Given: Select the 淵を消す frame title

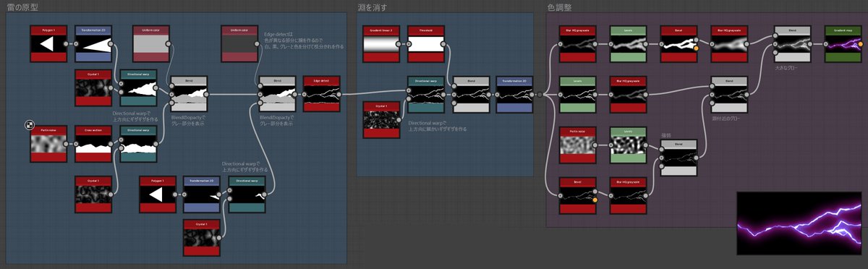Looking at the screenshot, I should point(372,7).
